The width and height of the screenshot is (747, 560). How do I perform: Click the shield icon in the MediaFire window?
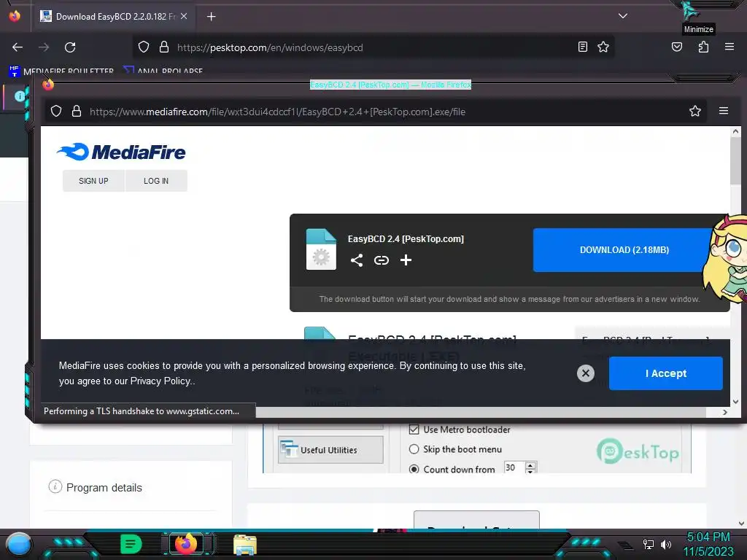(x=56, y=112)
